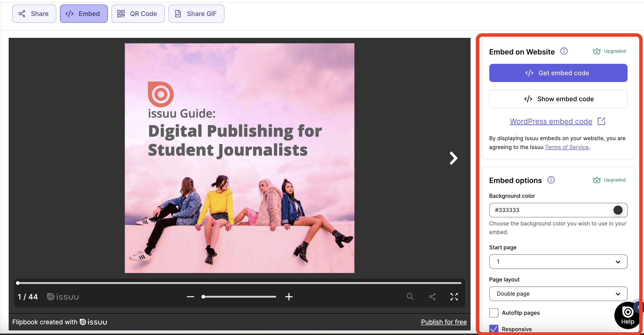Click info icon next to Embed options
This screenshot has width=644, height=335.
(551, 180)
